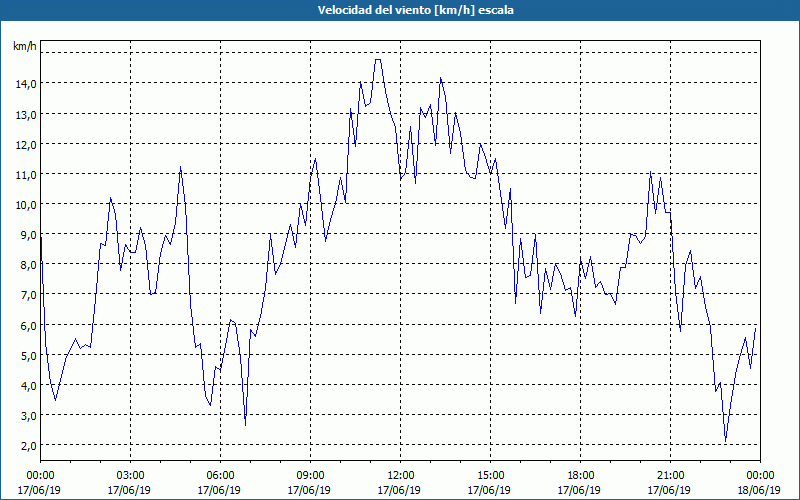Click the lowest wind speed point near 22:50
The height and width of the screenshot is (500, 800).
point(726,441)
